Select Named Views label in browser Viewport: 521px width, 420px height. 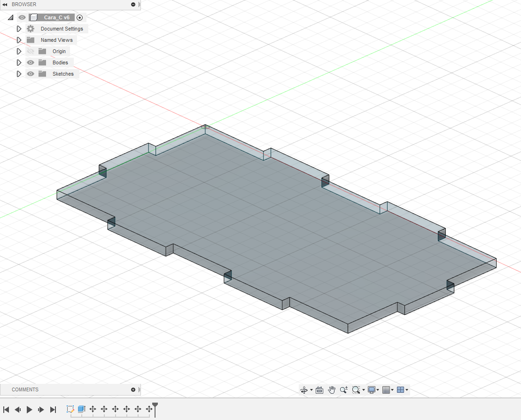tap(56, 40)
